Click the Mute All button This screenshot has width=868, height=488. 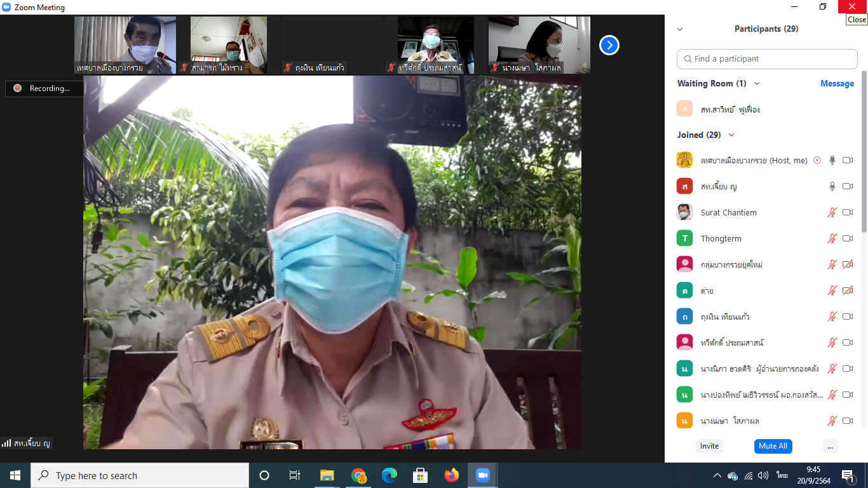pyautogui.click(x=773, y=446)
